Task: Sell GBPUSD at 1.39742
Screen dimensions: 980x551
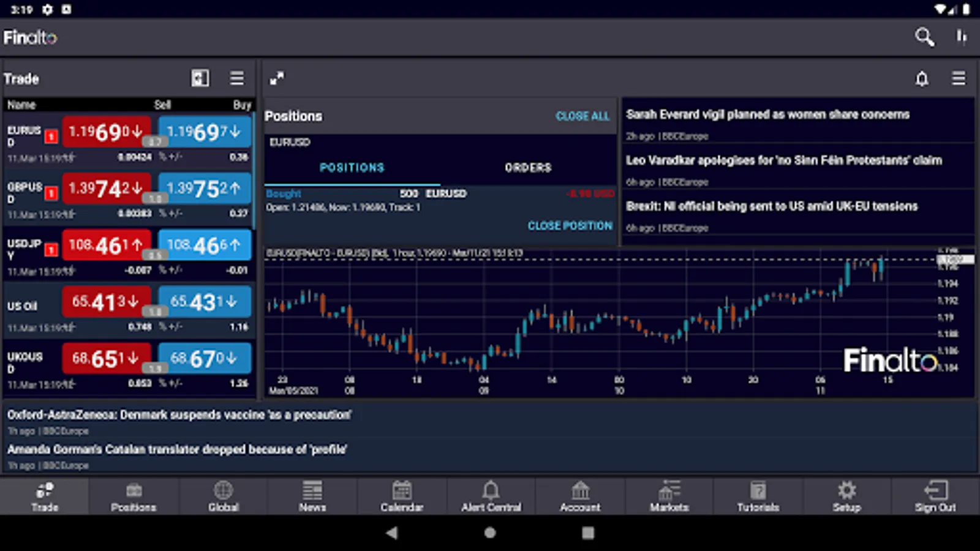Action: 107,189
